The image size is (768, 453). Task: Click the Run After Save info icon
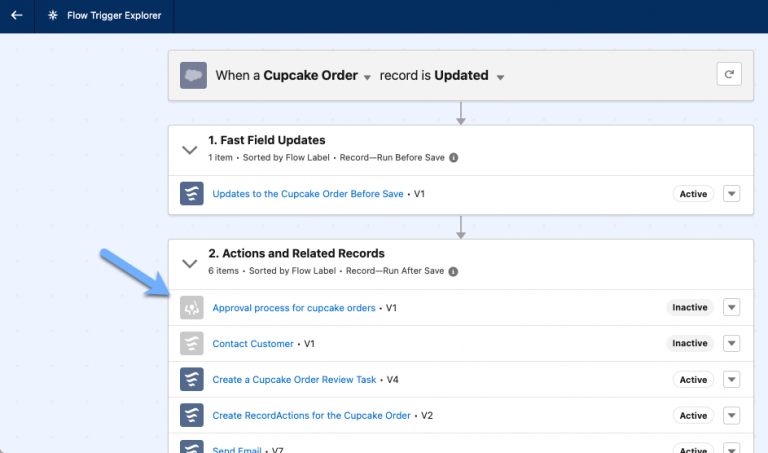(x=454, y=271)
